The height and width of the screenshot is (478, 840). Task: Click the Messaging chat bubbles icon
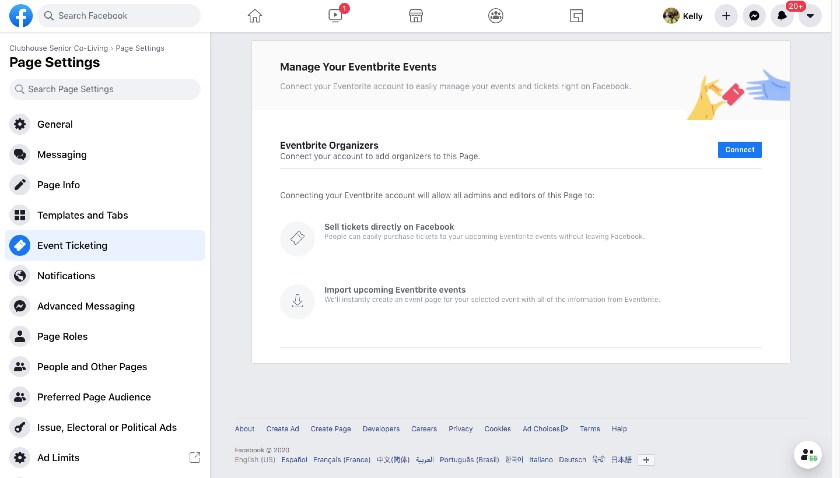pos(20,154)
